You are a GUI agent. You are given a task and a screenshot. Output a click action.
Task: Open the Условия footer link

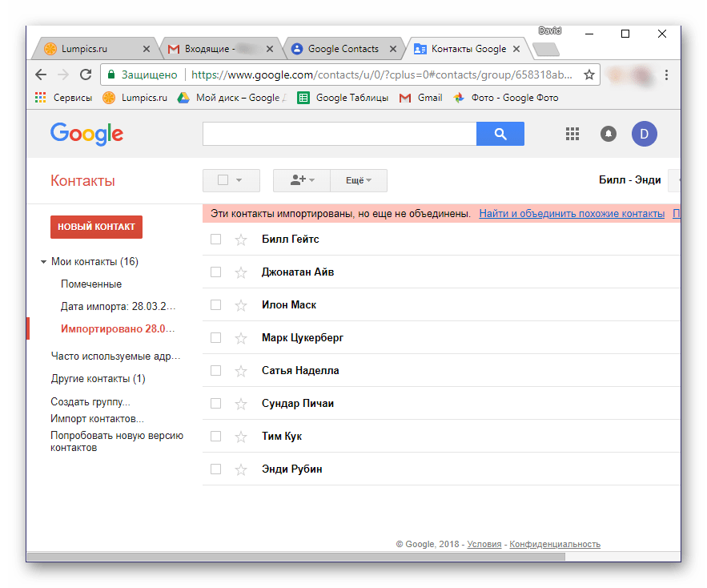484,544
